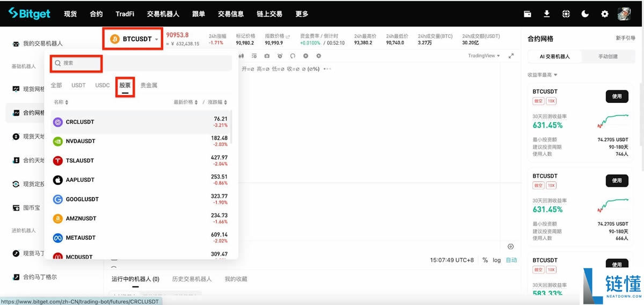
Task: Open the 新手引导 guide link
Action: pyautogui.click(x=627, y=39)
